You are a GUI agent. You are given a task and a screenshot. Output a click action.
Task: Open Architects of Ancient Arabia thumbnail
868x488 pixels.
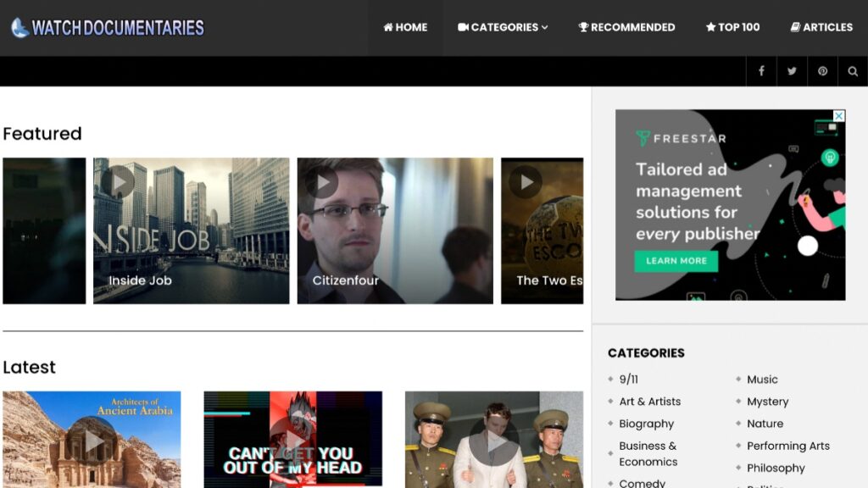92,440
